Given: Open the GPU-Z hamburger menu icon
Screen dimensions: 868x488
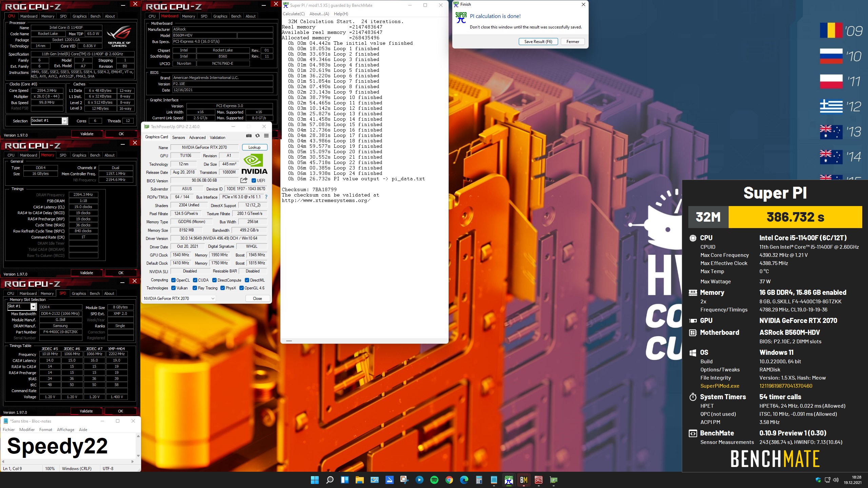Looking at the screenshot, I should coord(267,136).
